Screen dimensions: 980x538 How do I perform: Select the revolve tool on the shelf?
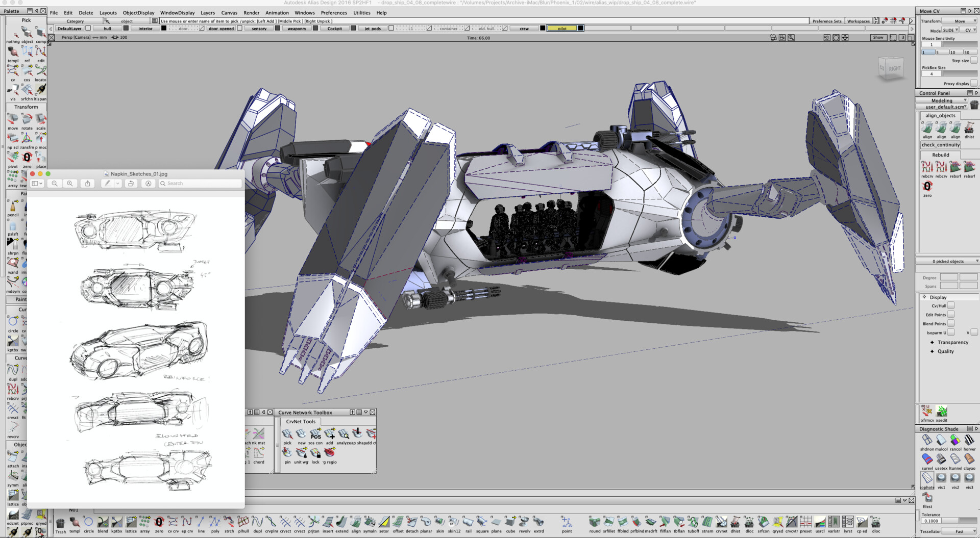[524, 522]
